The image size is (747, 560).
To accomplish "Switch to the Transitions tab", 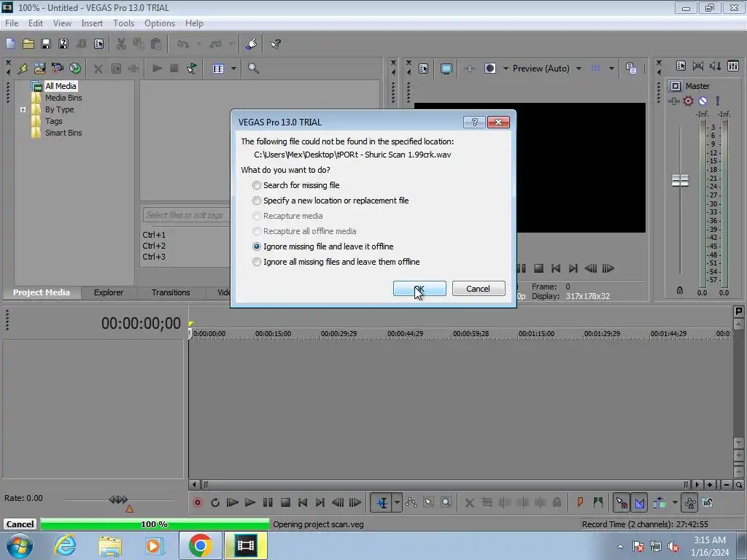I will pos(171,292).
